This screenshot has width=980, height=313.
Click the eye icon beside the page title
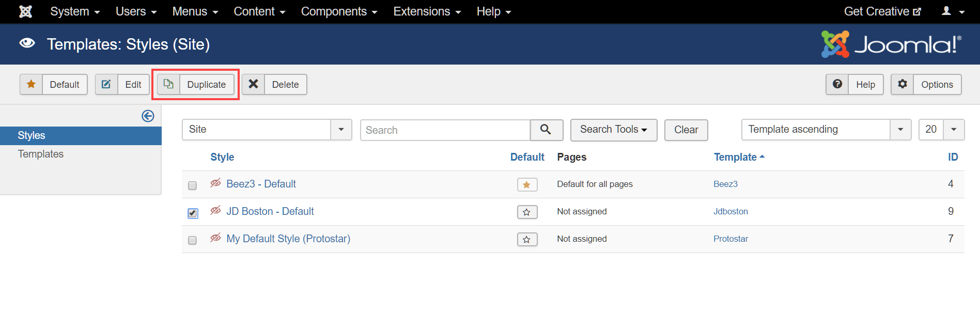tap(27, 43)
